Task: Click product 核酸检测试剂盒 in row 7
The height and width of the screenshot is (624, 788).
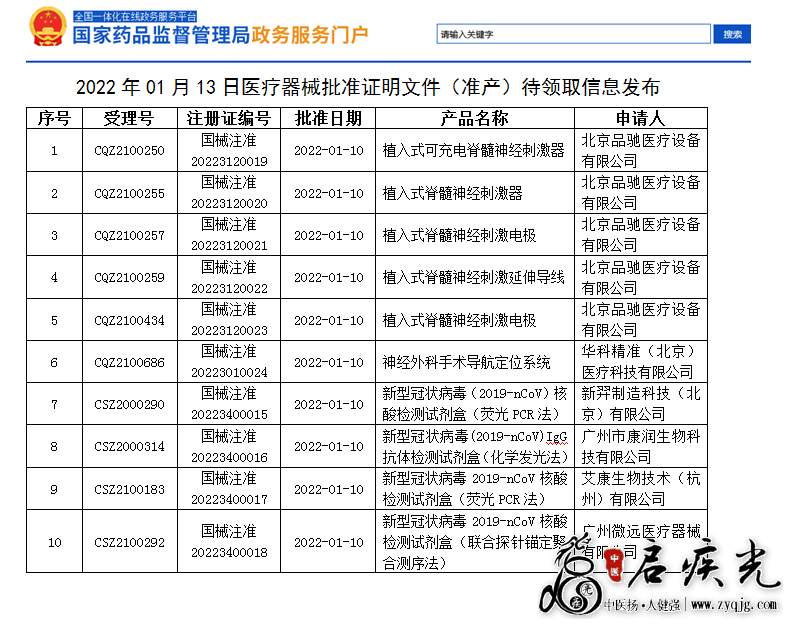Action: (x=475, y=404)
